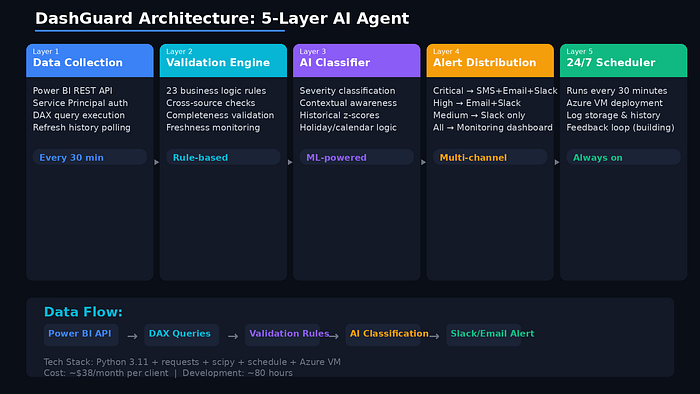Click 'Holiday/calendar logic' line
The height and width of the screenshot is (394, 700).
(348, 128)
